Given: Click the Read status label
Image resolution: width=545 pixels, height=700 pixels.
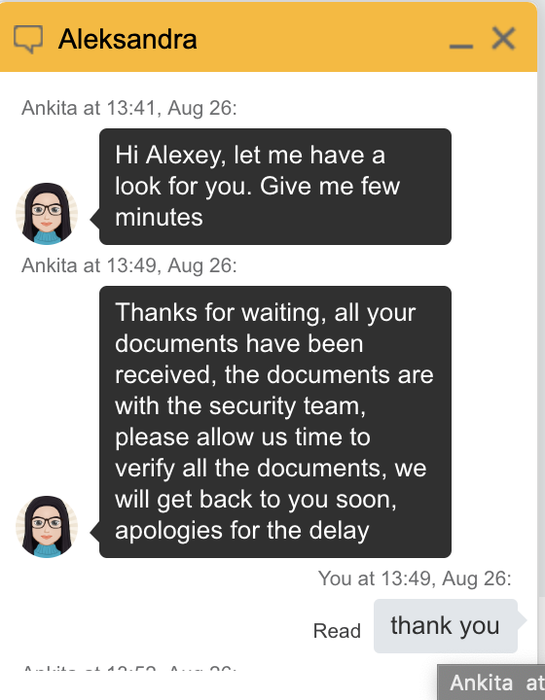Looking at the screenshot, I should click(x=337, y=631).
